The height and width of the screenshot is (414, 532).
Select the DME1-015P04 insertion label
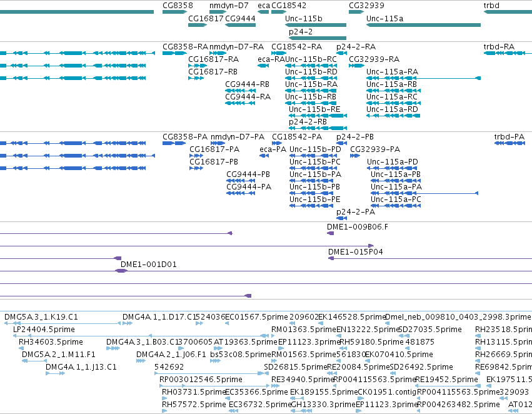coord(355,252)
